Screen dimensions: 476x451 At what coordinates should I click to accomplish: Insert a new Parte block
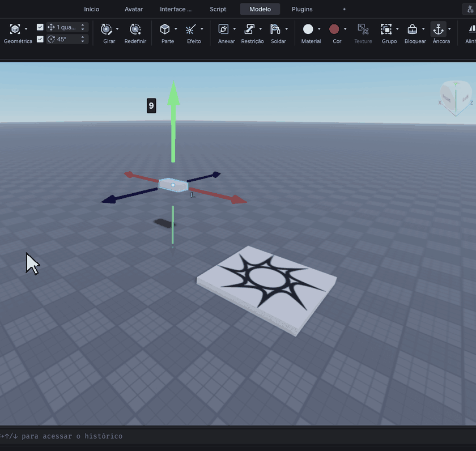165,29
